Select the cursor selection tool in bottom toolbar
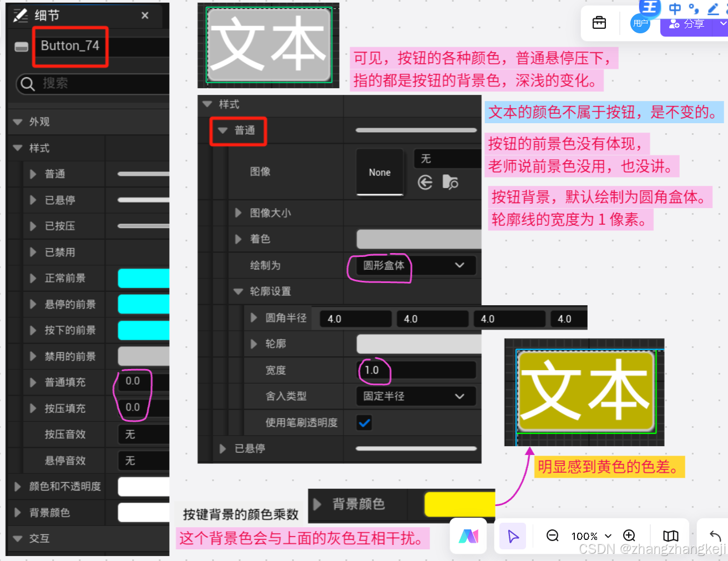The width and height of the screenshot is (728, 561). (512, 536)
